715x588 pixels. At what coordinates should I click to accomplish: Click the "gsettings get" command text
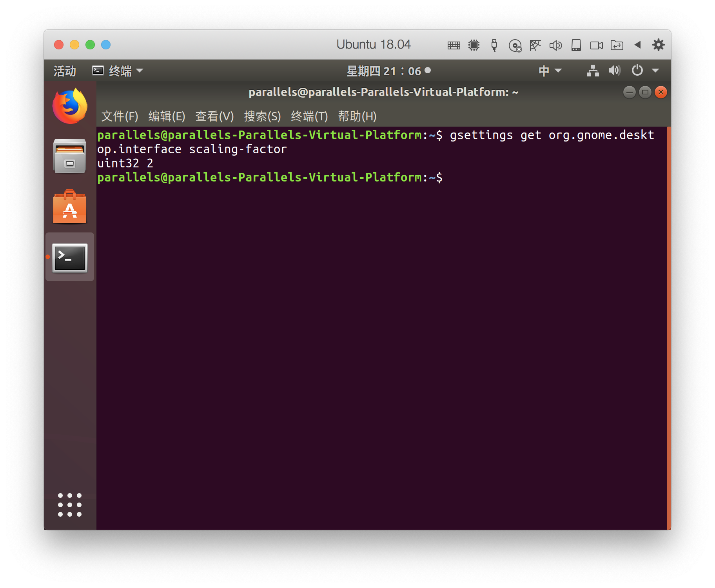click(495, 135)
